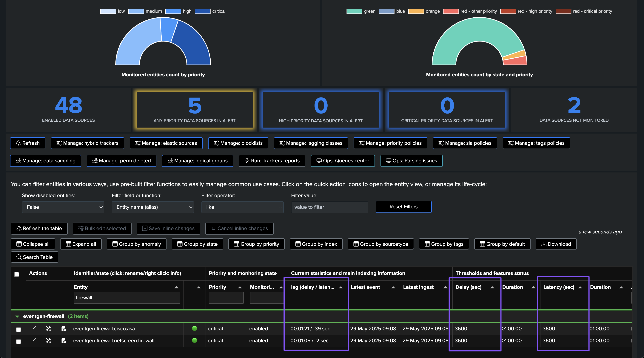The width and height of the screenshot is (644, 358).
Task: Open Show disabled entities dropdown
Action: (63, 207)
